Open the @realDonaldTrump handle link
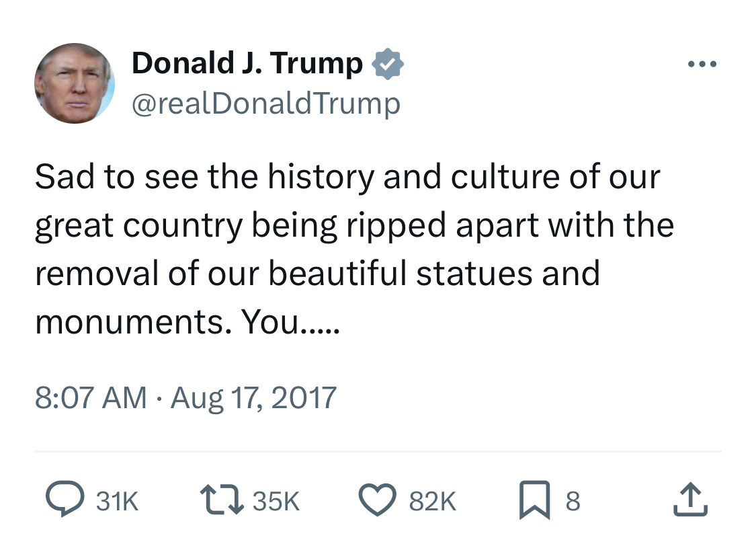Image resolution: width=756 pixels, height=546 pixels. point(266,104)
